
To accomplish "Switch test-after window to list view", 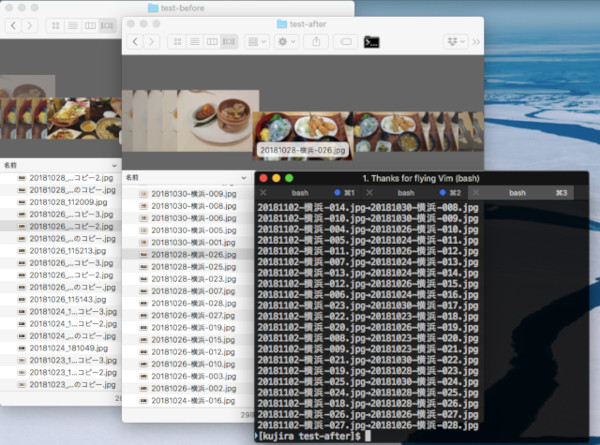I will [x=194, y=42].
